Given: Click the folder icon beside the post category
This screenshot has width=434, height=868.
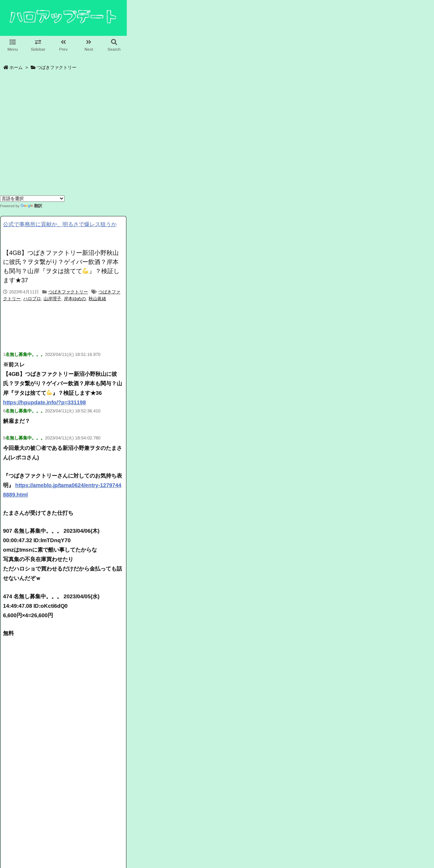Looking at the screenshot, I should coord(45,292).
